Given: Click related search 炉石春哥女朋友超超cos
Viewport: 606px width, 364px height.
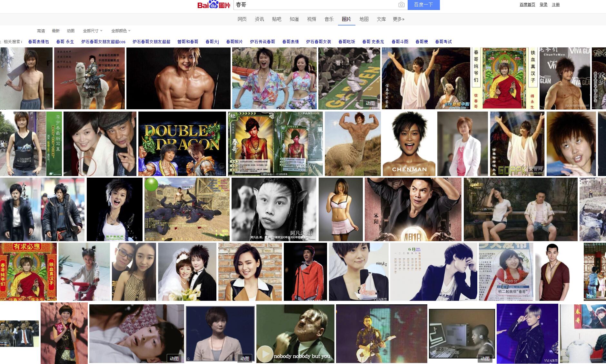Looking at the screenshot, I should point(103,42).
